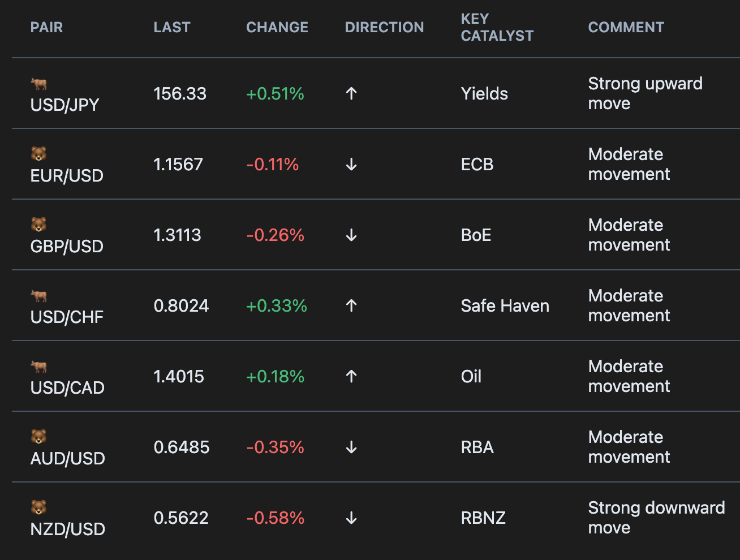
Task: Click the BoE catalyst cell
Action: click(x=476, y=235)
